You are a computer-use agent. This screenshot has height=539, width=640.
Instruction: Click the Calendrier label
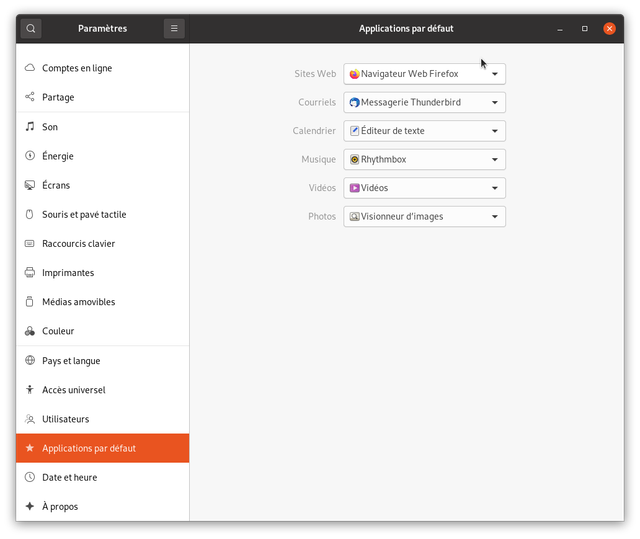314,131
